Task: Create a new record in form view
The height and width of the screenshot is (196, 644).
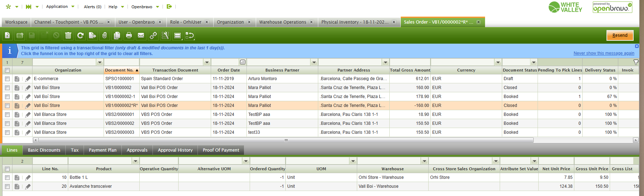Action: click(x=8, y=35)
